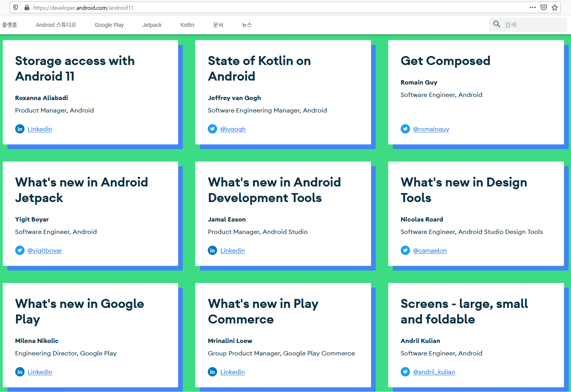Bookmark the page with the star icon
Image resolution: width=571 pixels, height=392 pixels.
tap(555, 7)
